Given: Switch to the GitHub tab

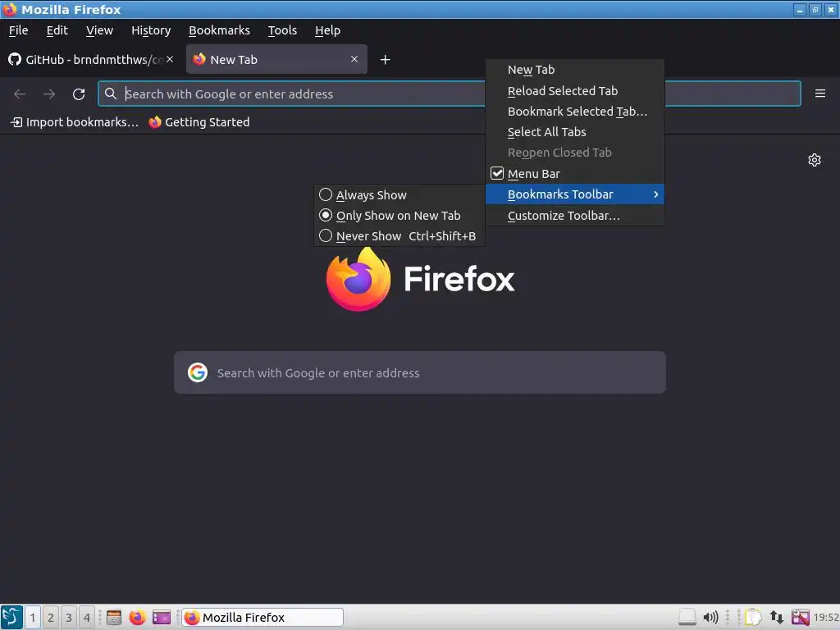Looking at the screenshot, I should pos(91,59).
